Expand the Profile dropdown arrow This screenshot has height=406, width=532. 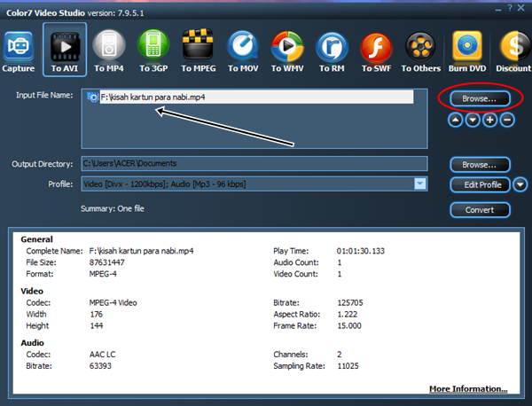tap(420, 184)
